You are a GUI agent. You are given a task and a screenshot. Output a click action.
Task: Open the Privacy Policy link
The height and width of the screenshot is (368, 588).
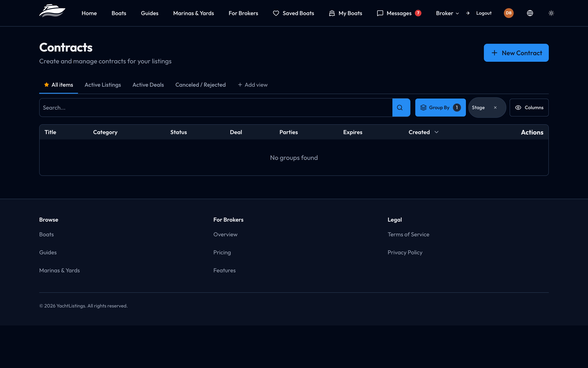point(405,252)
